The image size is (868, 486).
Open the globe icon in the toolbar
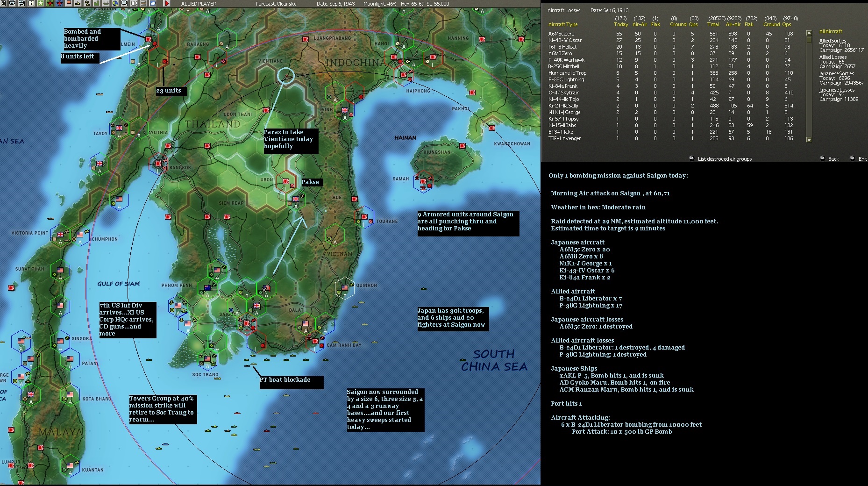click(115, 3)
